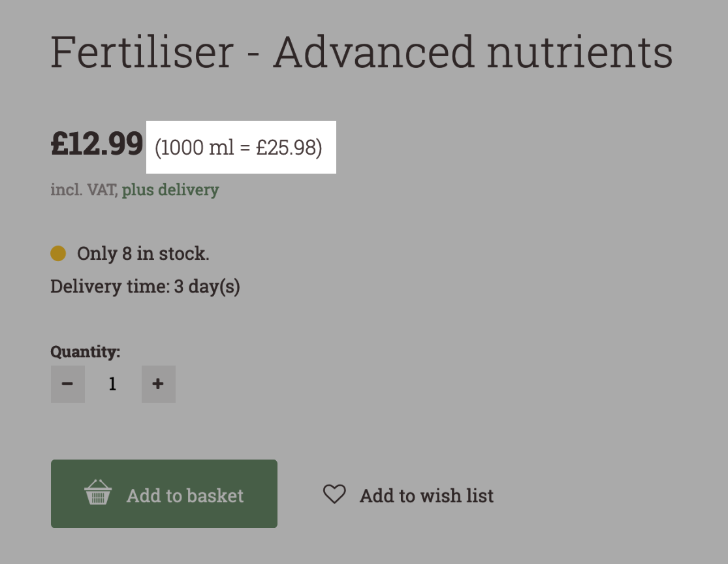Decrease quantity with the minus button
This screenshot has height=564, width=728.
67,384
